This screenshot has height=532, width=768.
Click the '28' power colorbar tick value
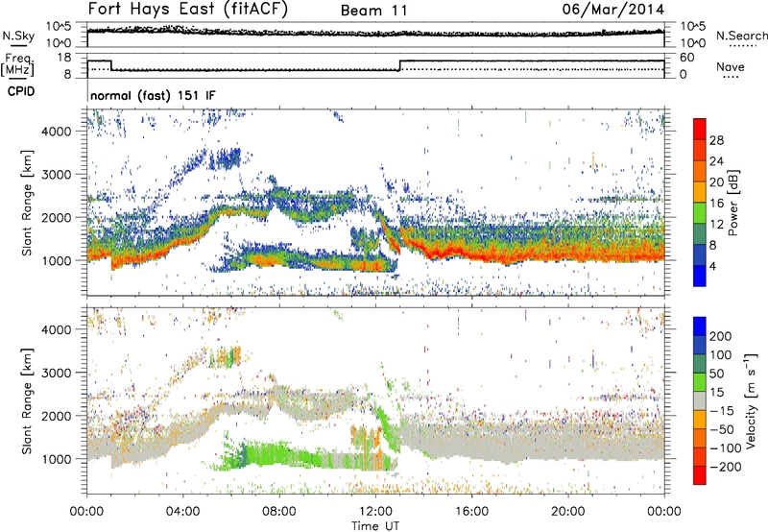(716, 140)
